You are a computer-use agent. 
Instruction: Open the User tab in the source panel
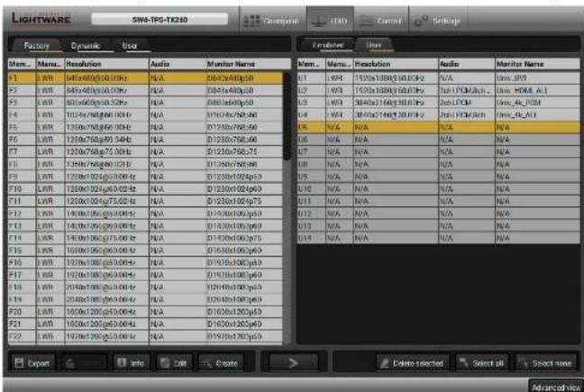[x=130, y=45]
